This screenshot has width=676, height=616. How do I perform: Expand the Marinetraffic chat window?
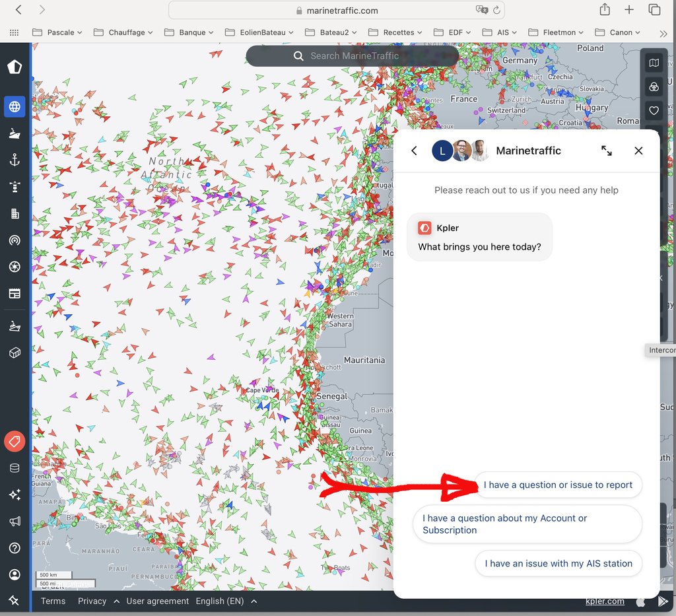pyautogui.click(x=607, y=151)
